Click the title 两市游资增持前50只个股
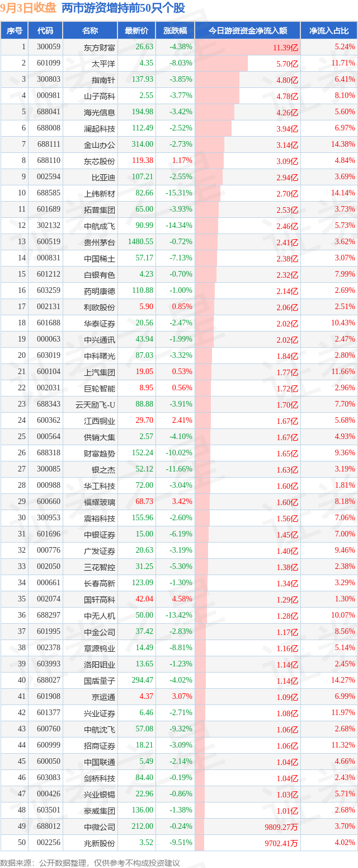 click(124, 8)
